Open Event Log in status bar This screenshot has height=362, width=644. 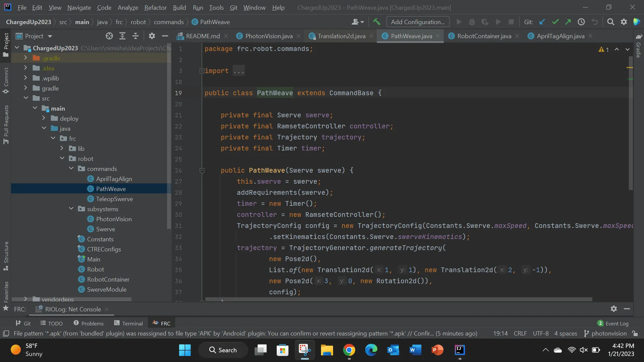click(613, 323)
